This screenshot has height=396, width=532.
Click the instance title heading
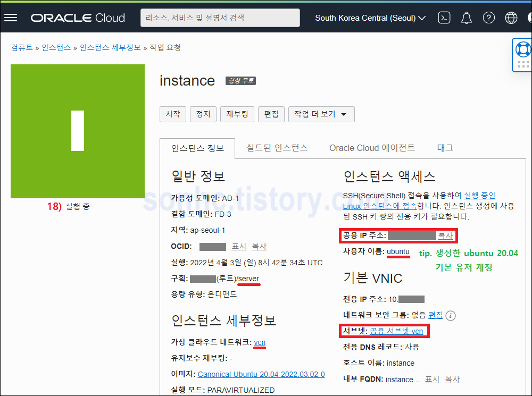[x=187, y=81]
